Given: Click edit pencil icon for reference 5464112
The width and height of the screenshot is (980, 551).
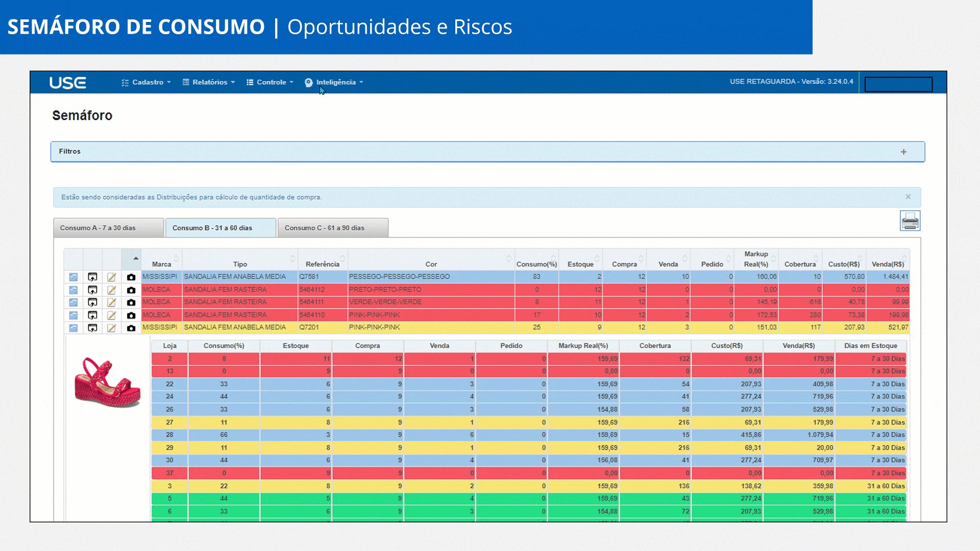Looking at the screenshot, I should click(111, 290).
